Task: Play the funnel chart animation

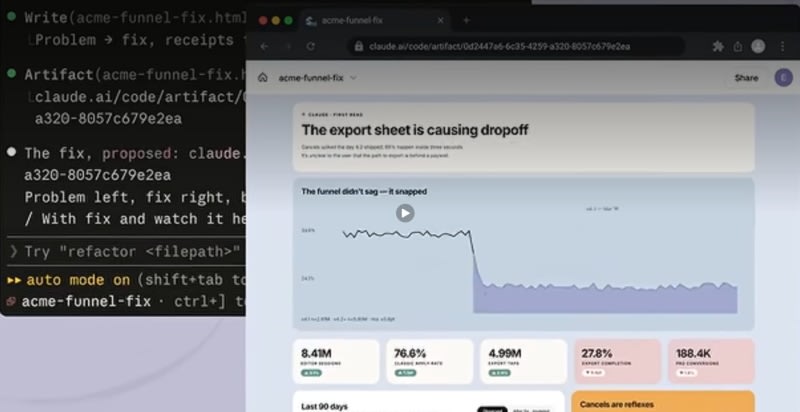Action: [x=405, y=213]
